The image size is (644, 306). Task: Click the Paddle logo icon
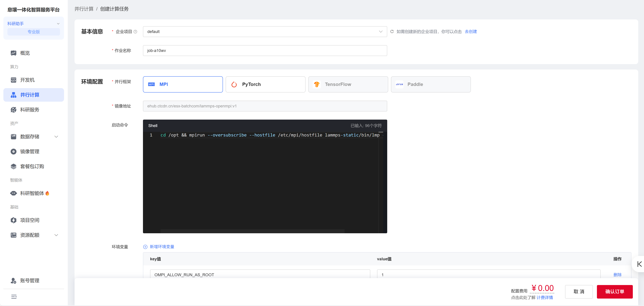click(x=400, y=84)
